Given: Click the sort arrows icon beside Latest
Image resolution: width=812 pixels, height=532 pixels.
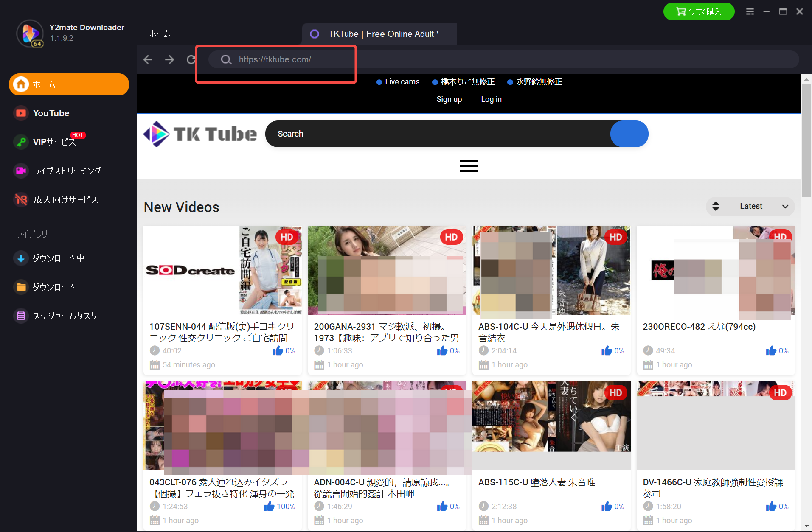Looking at the screenshot, I should (716, 207).
